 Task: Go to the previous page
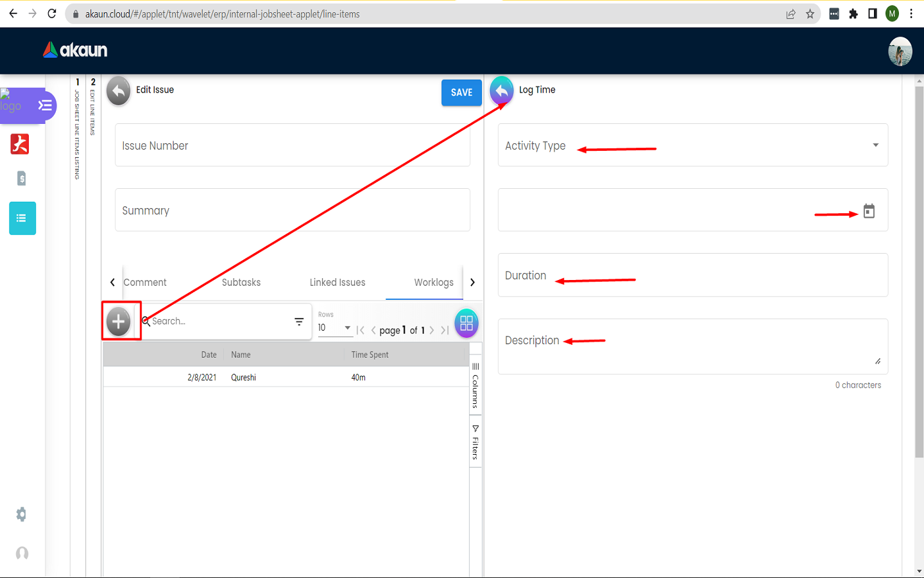point(373,330)
